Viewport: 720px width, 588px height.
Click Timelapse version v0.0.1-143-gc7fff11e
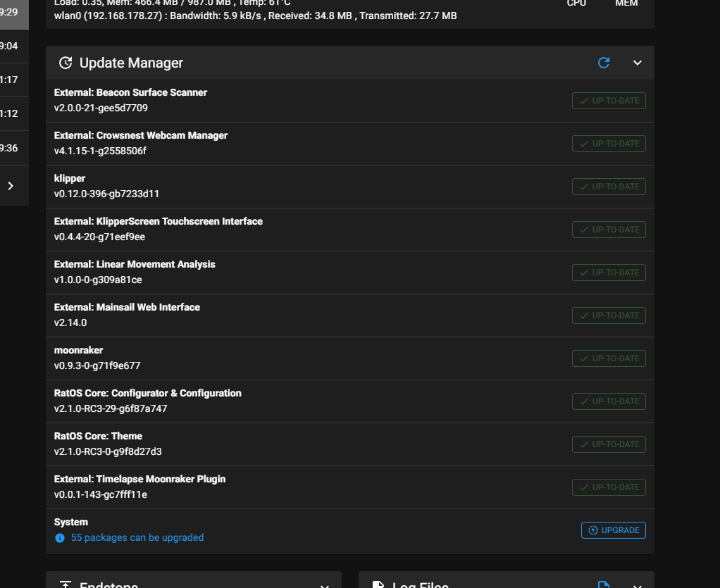click(101, 494)
